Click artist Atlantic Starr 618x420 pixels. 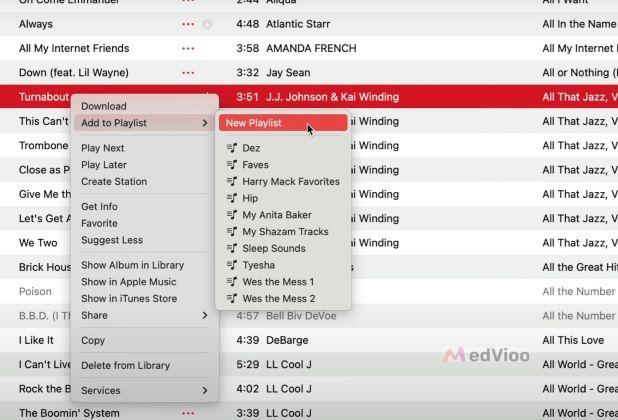point(298,24)
